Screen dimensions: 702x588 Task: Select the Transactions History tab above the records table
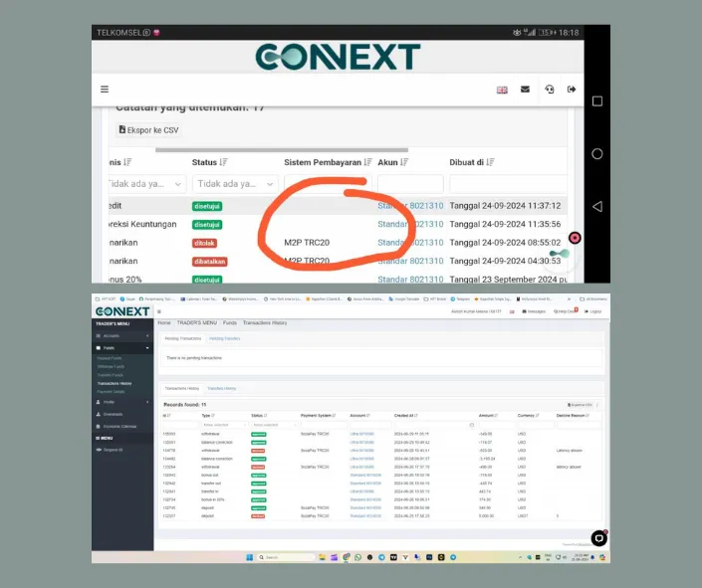(182, 388)
